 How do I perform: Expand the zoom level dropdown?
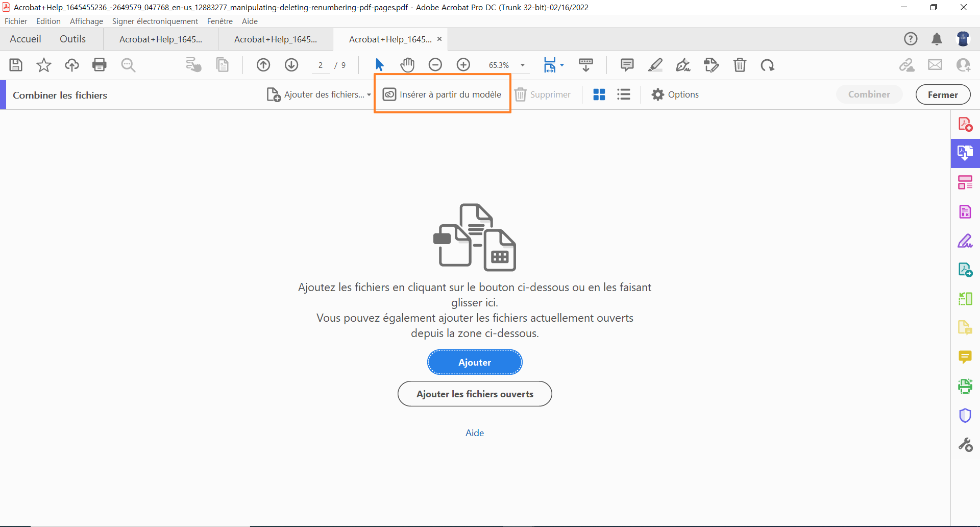coord(523,65)
